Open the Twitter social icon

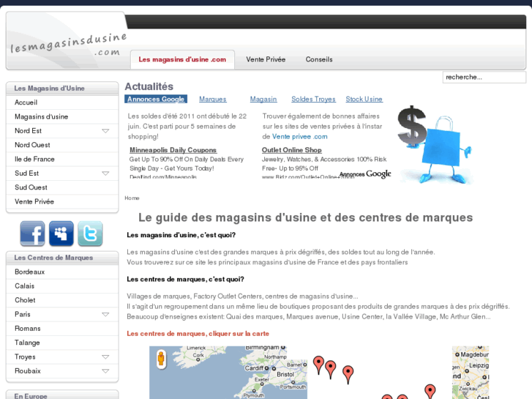pyautogui.click(x=90, y=234)
